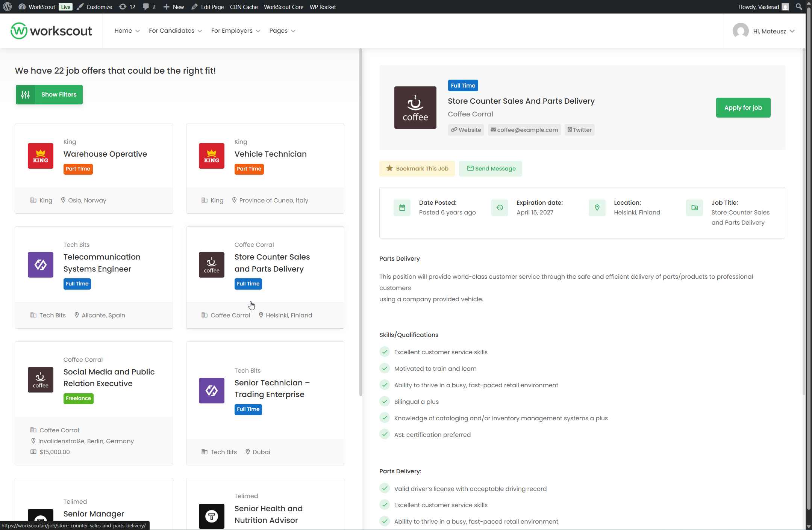This screenshot has width=812, height=530.
Task: Open the Senior Manager job listing
Action: (94, 514)
